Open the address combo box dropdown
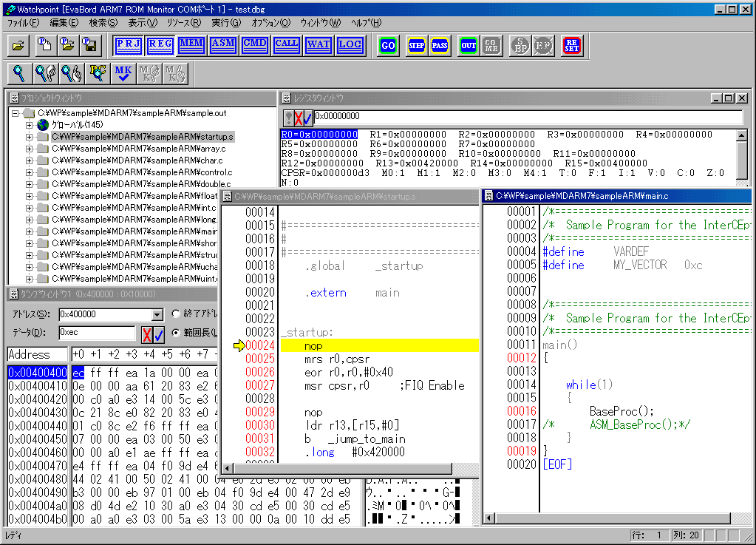 [x=156, y=314]
